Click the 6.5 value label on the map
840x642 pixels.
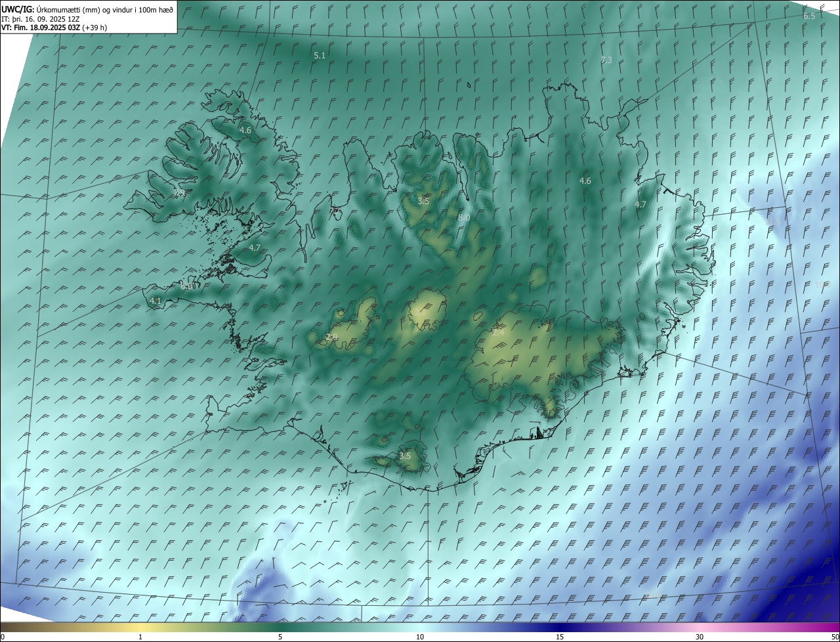pos(809,16)
